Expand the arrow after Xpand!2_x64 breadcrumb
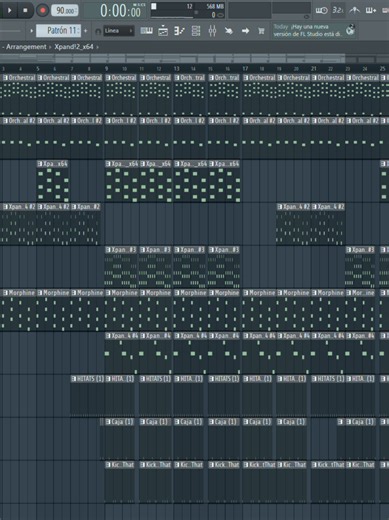389x520 pixels. [x=97, y=47]
